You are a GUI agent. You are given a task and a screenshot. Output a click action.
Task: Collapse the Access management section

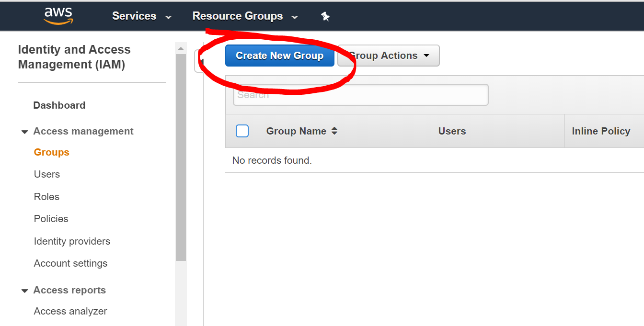coord(25,132)
